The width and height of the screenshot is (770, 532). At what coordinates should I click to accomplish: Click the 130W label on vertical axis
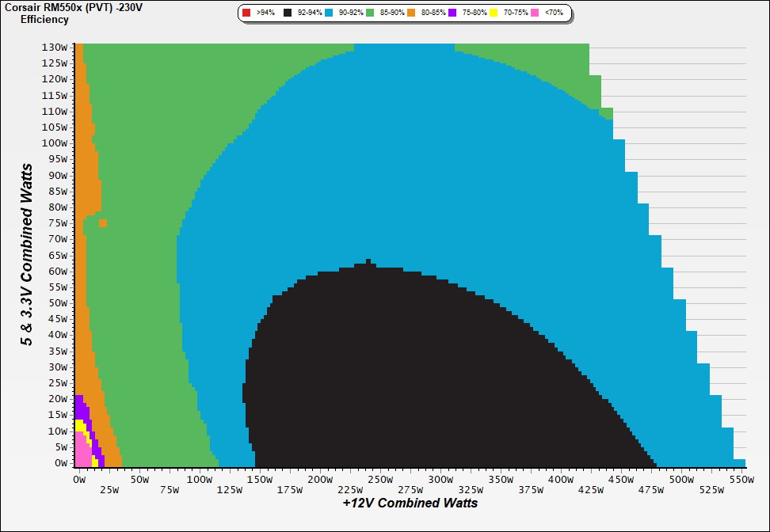point(55,47)
